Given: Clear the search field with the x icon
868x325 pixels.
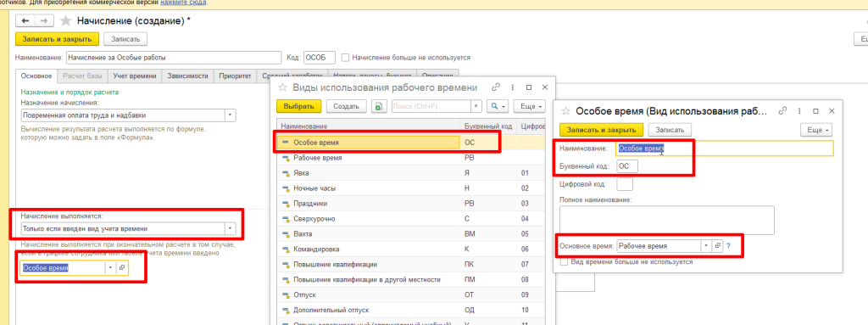Looking at the screenshot, I should coord(476,106).
